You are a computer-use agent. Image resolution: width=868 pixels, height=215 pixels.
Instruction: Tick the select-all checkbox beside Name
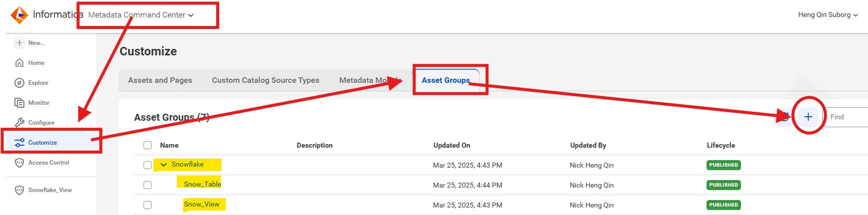pos(147,145)
